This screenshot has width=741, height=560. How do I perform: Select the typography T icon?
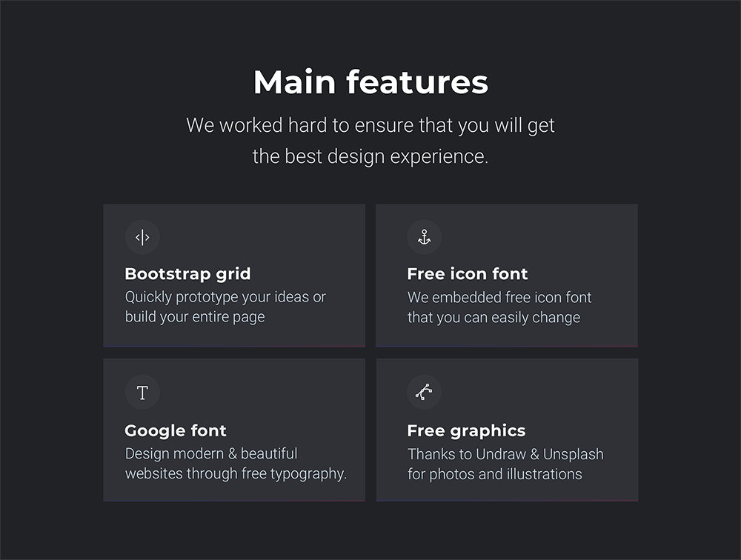tap(142, 393)
